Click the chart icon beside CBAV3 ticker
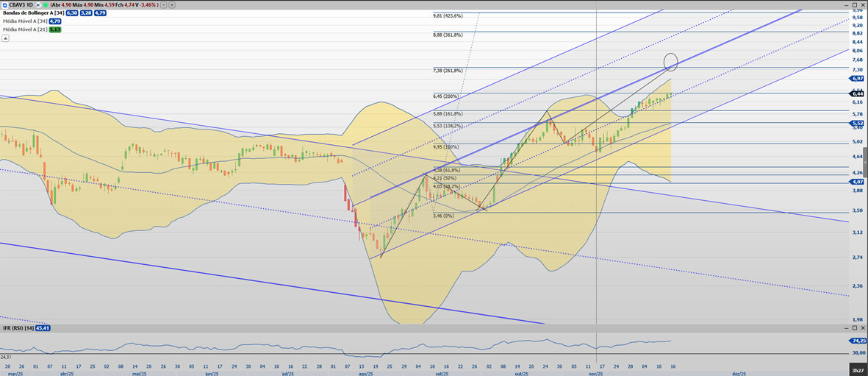868x376 pixels. pyautogui.click(x=4, y=4)
